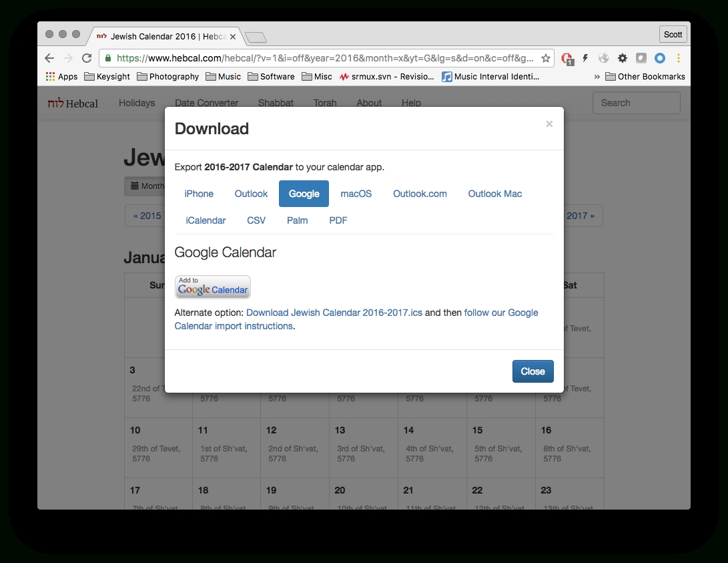Open the srmux.svn Revision bookmark
728x563 pixels.
click(386, 77)
